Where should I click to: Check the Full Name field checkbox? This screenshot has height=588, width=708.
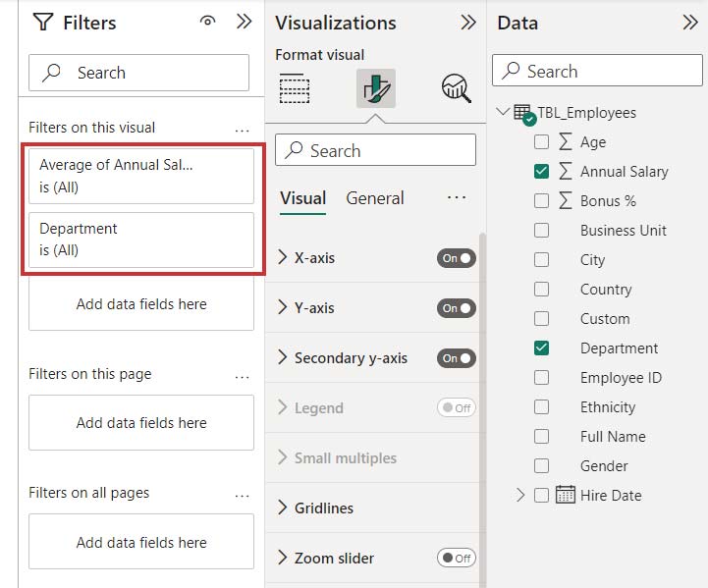click(x=541, y=436)
